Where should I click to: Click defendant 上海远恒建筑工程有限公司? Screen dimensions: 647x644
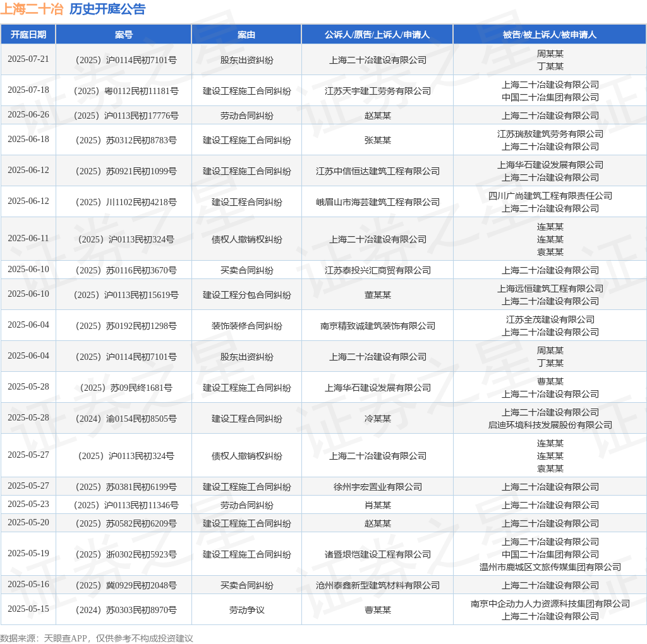(550, 289)
